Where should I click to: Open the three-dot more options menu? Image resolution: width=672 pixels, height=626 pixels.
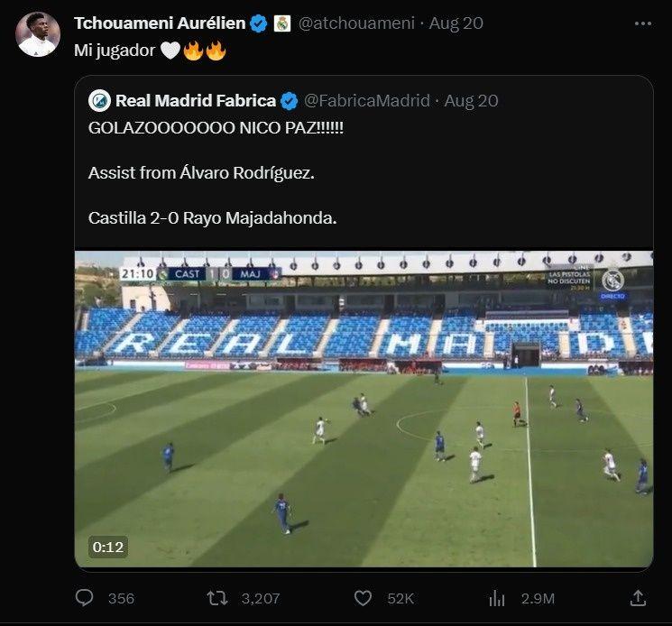(642, 24)
